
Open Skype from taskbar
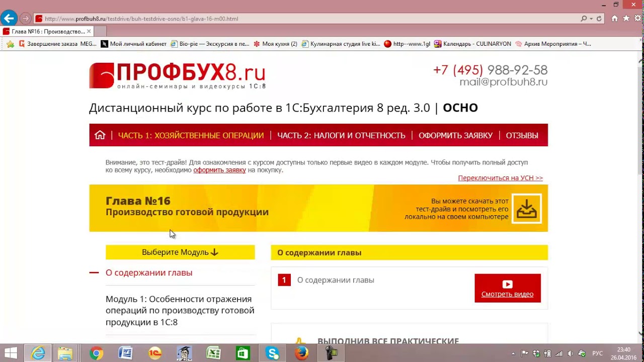(273, 353)
